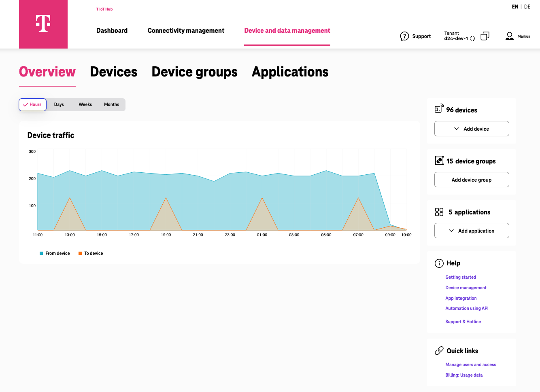Click the Quick links chain icon
Screen dimensions: 540x392
[x=439, y=351]
